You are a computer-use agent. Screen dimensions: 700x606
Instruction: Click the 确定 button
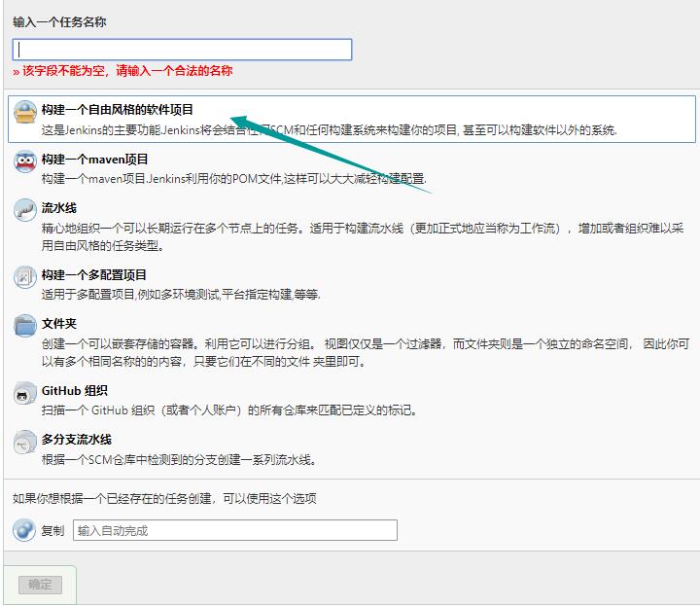(40, 585)
